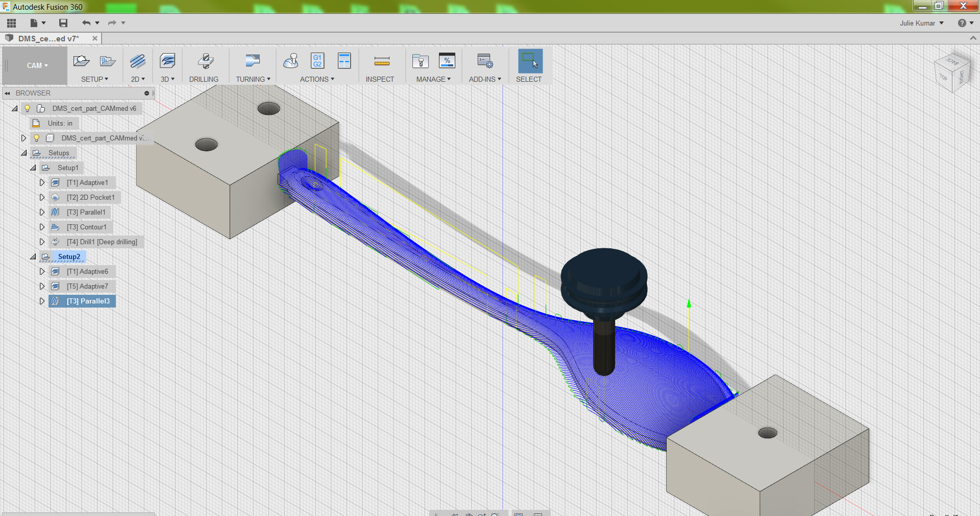Click the second Setup panel folder icon
The width and height of the screenshot is (980, 516).
[x=108, y=61]
